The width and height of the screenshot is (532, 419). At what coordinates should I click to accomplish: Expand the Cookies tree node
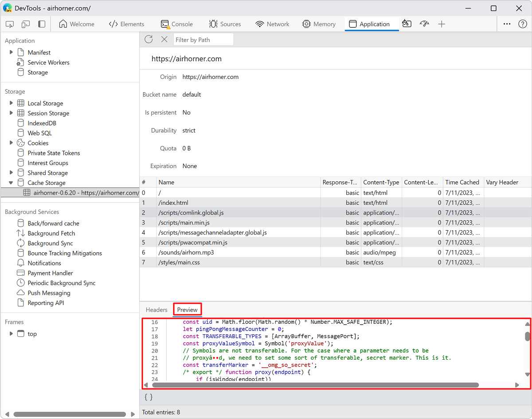click(11, 143)
